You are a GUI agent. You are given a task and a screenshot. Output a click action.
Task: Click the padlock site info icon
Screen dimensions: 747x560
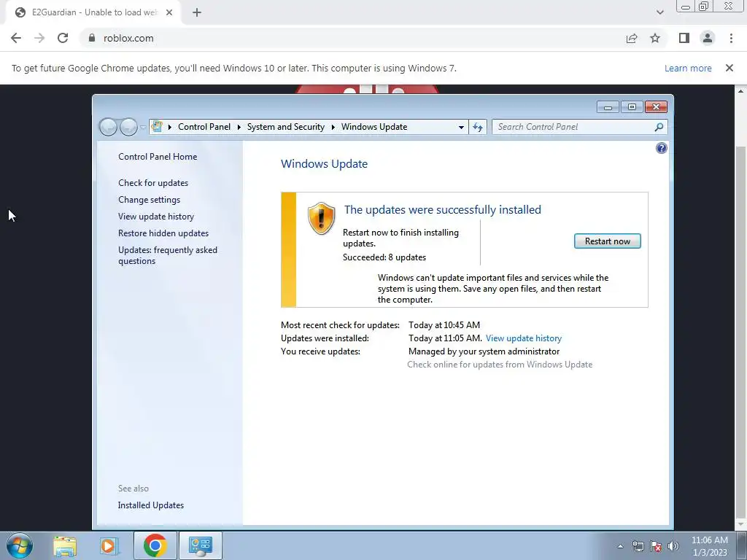[x=92, y=38]
